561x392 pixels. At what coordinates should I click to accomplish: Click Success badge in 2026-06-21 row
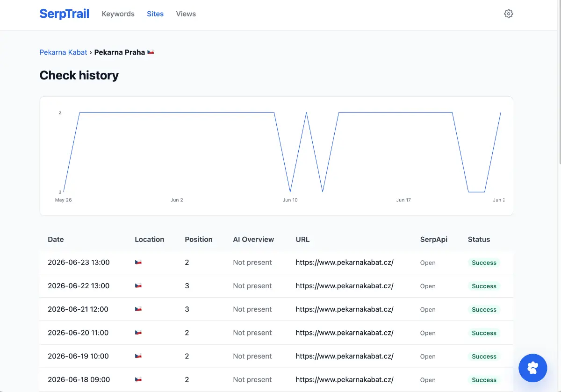pyautogui.click(x=484, y=309)
